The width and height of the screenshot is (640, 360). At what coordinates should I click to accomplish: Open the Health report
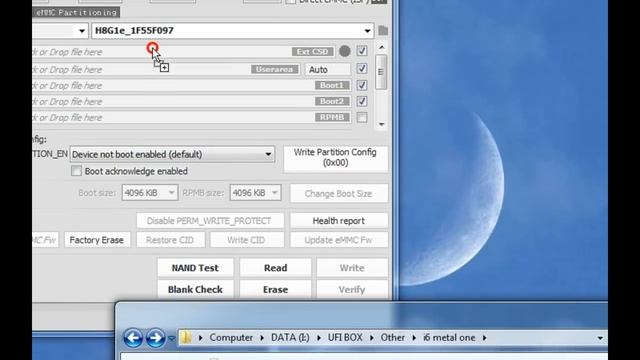(338, 221)
